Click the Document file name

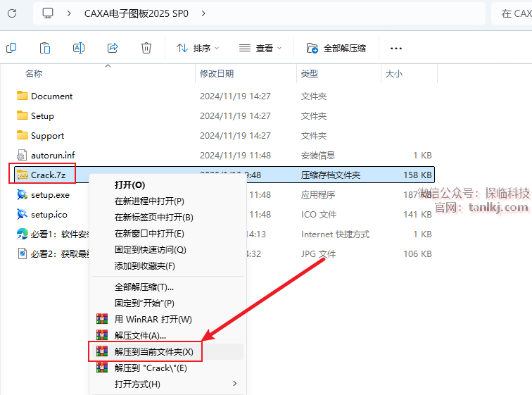pyautogui.click(x=51, y=96)
